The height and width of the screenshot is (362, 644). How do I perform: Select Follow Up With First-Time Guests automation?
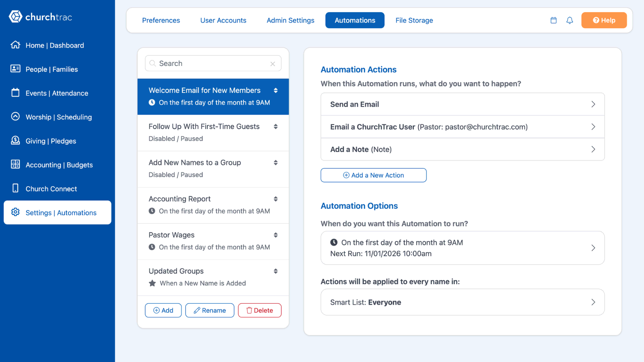click(x=213, y=133)
